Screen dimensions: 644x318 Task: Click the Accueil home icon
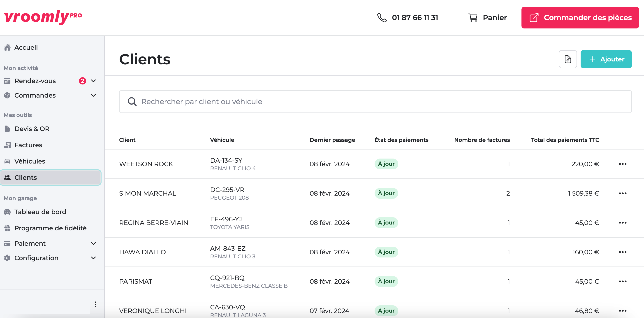coord(7,47)
